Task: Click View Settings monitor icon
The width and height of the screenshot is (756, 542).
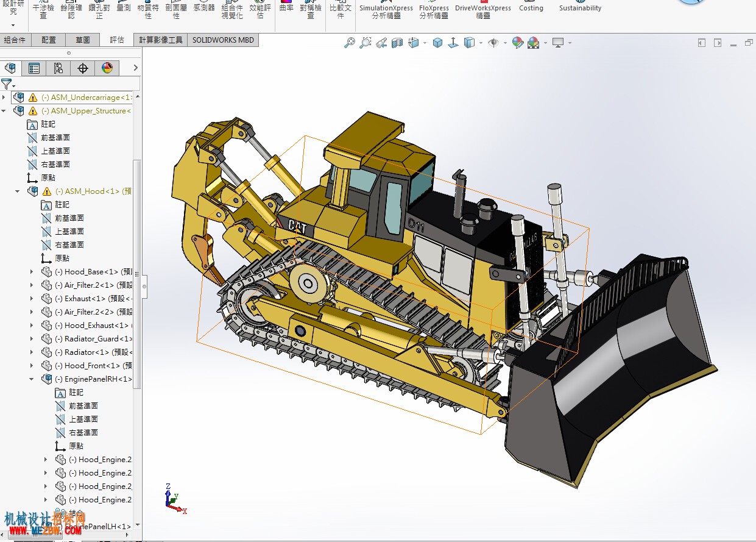Action: (x=558, y=43)
